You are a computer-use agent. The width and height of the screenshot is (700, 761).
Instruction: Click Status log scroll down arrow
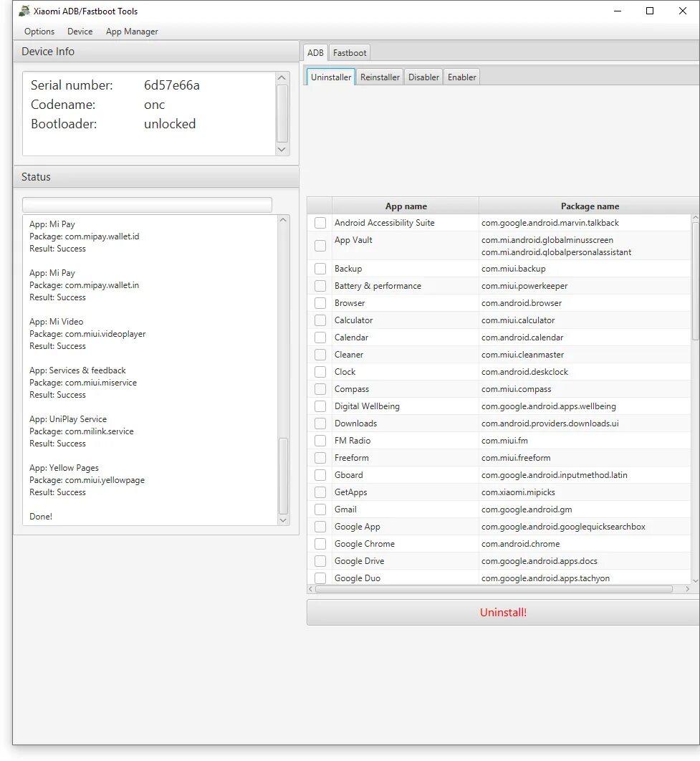coord(283,520)
